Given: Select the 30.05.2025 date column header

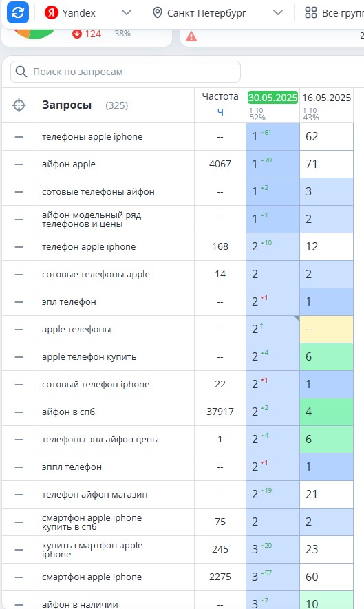Looking at the screenshot, I should point(272,98).
